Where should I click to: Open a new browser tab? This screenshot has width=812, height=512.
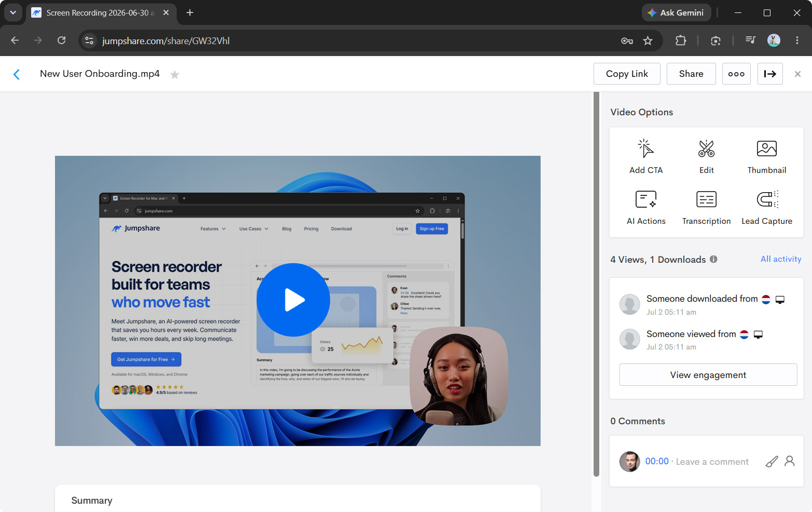click(190, 12)
